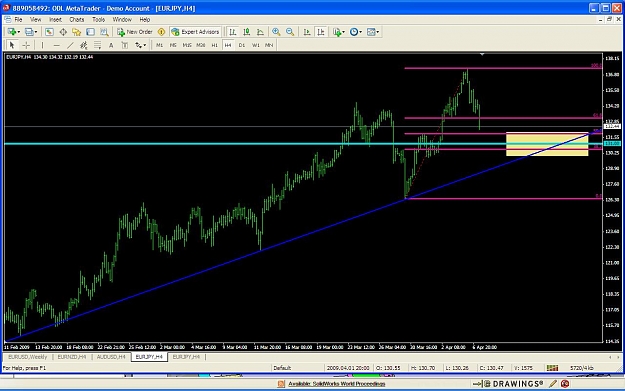Image resolution: width=625 pixels, height=391 pixels.
Task: Select the text label tool
Action: point(125,45)
